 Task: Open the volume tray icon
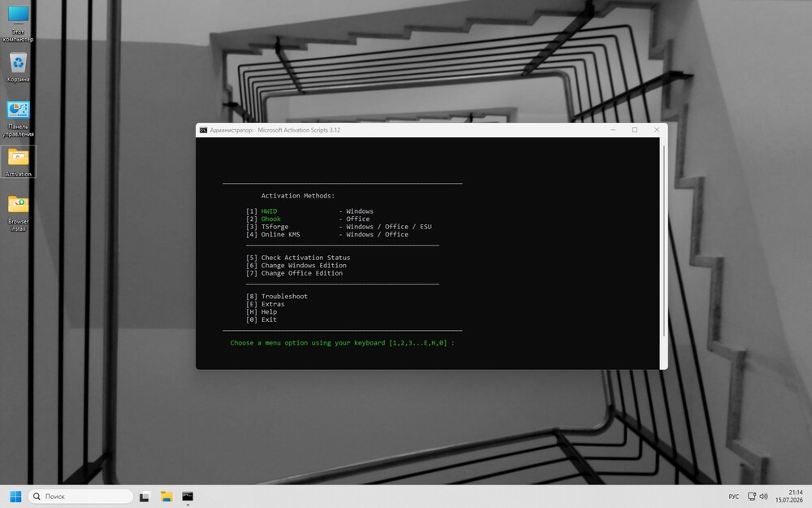763,496
